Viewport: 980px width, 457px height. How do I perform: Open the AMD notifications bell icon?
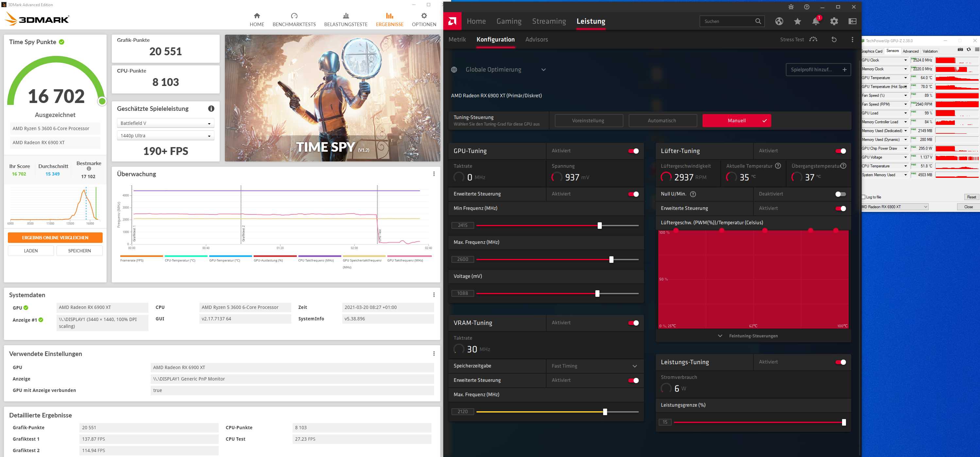(x=815, y=22)
